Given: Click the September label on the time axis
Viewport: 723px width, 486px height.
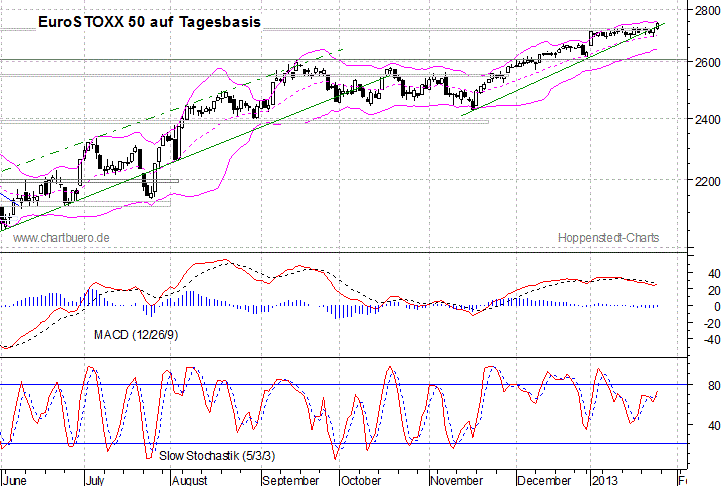Looking at the screenshot, I should click(291, 480).
